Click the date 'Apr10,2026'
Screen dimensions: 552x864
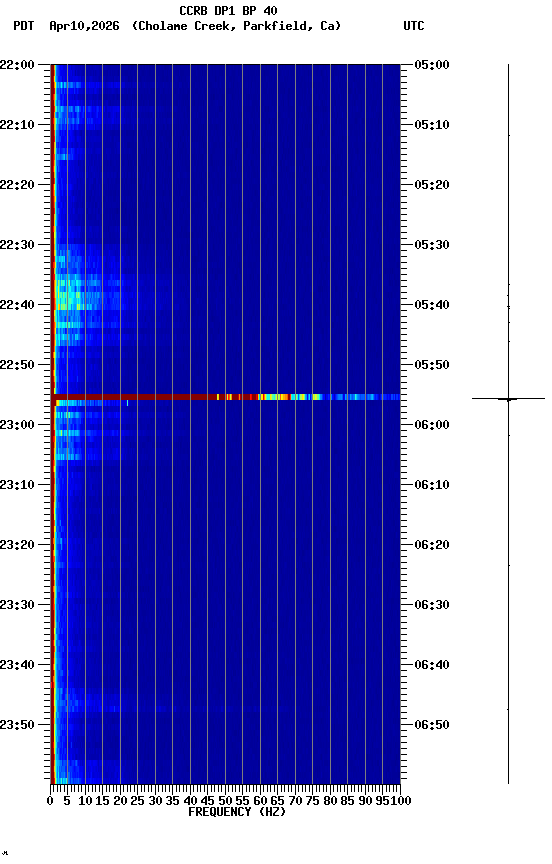pos(84,26)
